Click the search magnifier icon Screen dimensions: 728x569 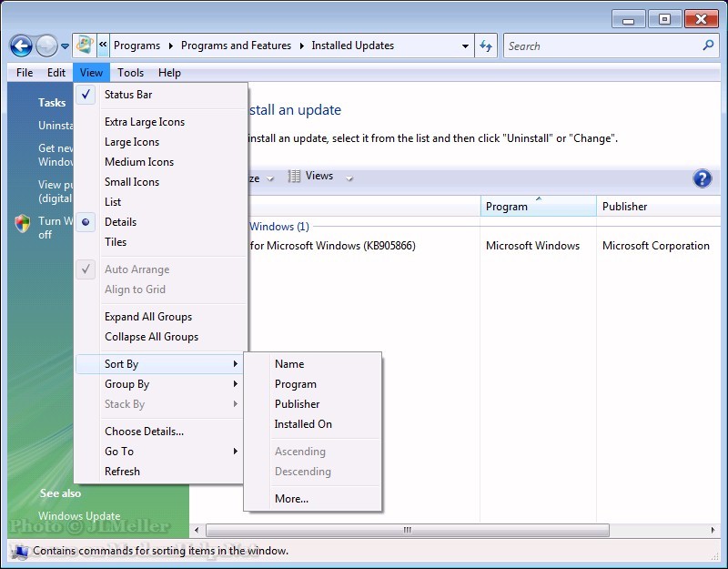point(708,46)
